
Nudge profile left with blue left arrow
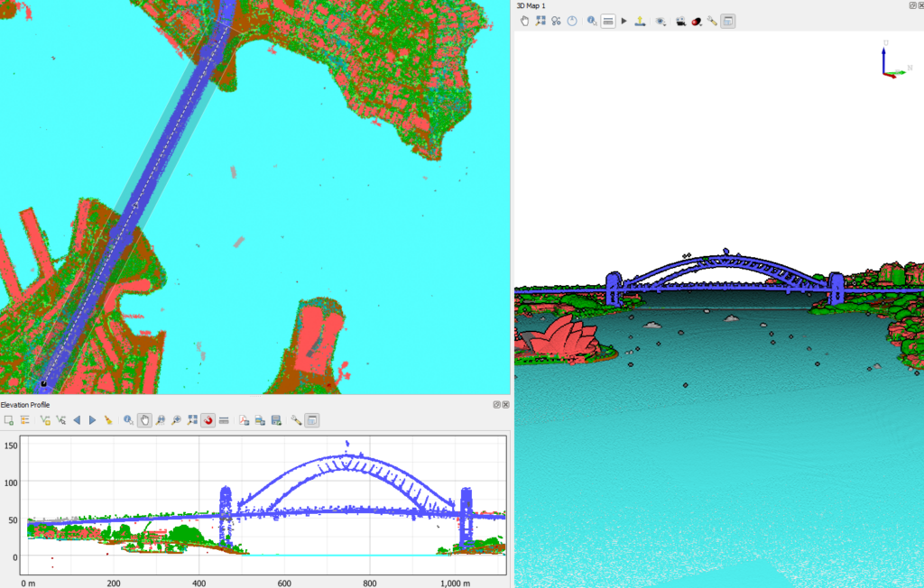click(x=77, y=420)
